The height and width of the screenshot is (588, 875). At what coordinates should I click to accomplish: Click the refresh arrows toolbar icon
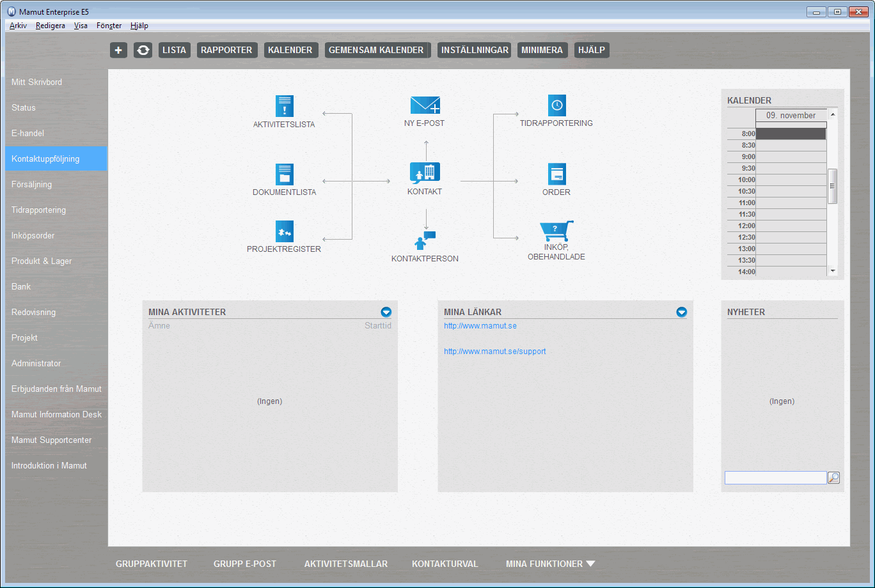click(x=143, y=50)
